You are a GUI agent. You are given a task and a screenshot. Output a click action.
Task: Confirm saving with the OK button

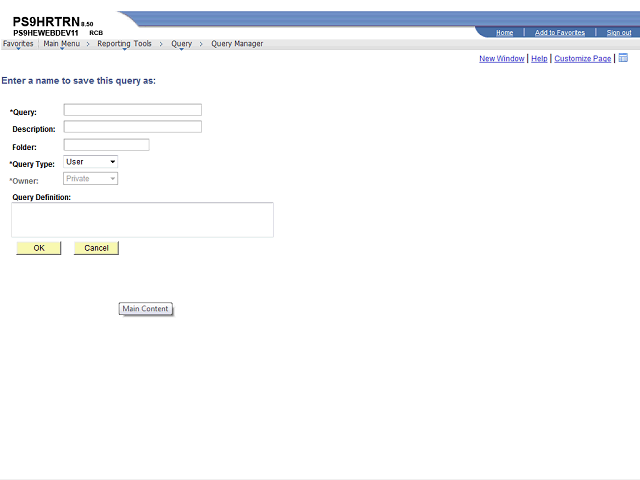(x=39, y=248)
